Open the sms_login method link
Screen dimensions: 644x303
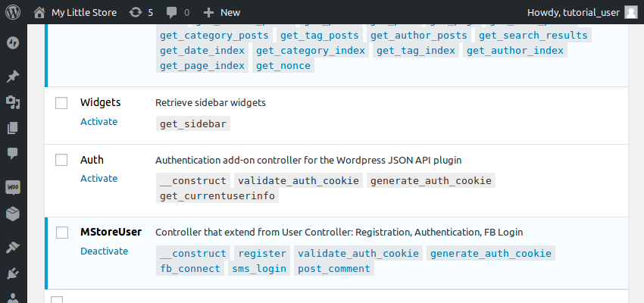[x=259, y=268]
